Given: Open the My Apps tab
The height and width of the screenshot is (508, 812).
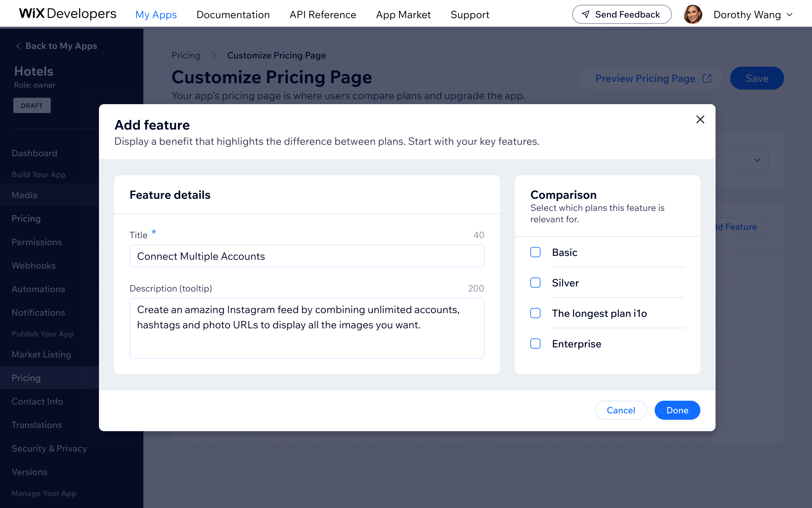Looking at the screenshot, I should click(x=156, y=15).
